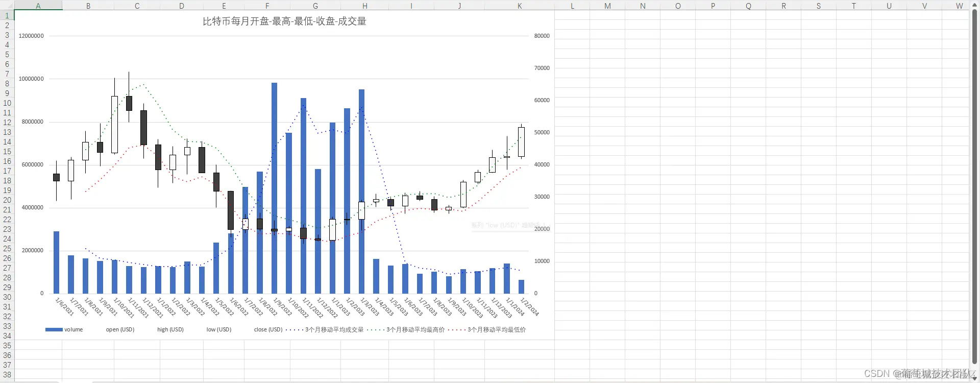The width and height of the screenshot is (980, 383).
Task: Click the 6000000 left axis label
Action: pos(32,164)
